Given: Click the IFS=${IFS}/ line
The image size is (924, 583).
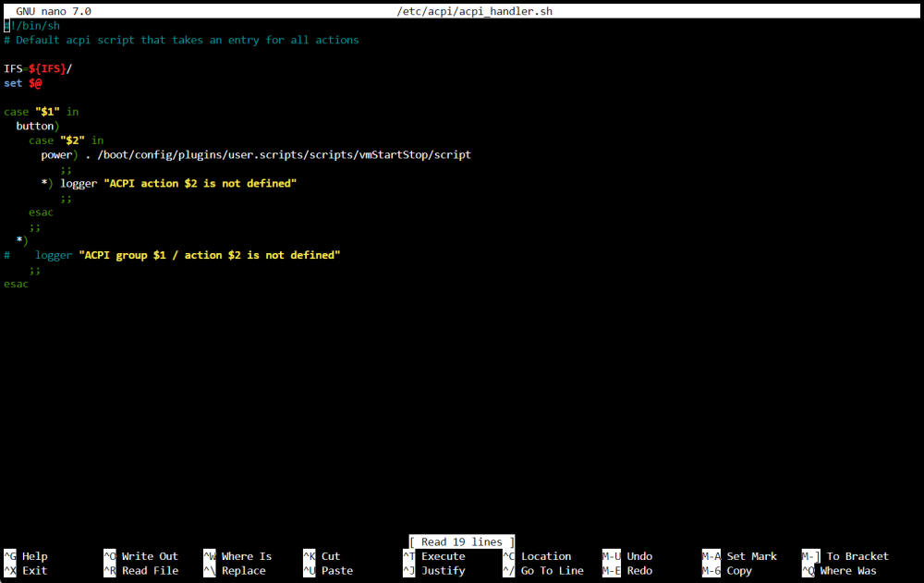Looking at the screenshot, I should 38,68.
